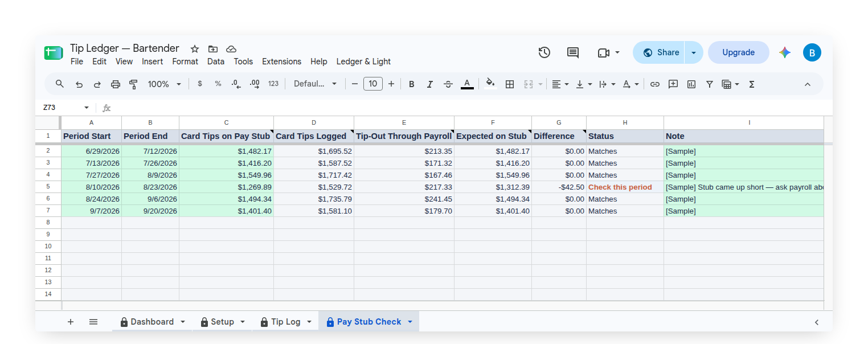Open text wrapping dropdown

608,84
